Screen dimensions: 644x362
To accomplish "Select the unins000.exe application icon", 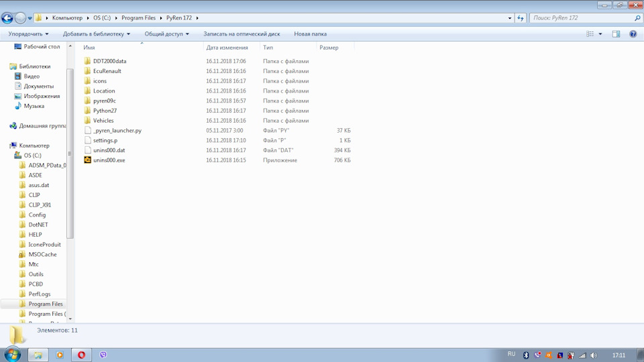I will 87,160.
